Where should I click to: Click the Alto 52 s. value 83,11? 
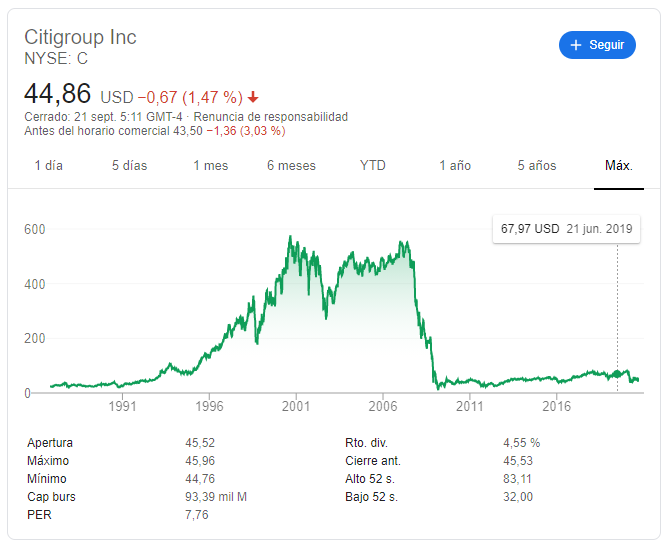pyautogui.click(x=517, y=479)
